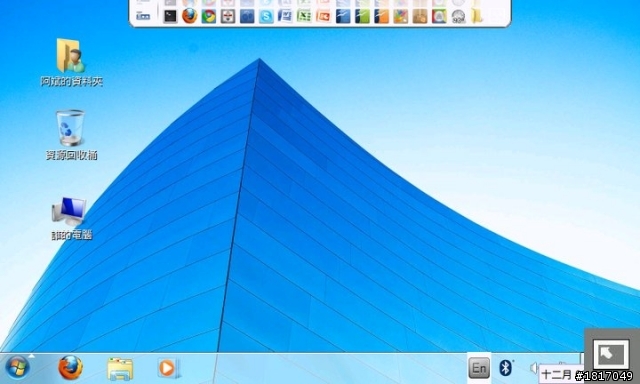Launch the blue OpenOffice Writer dock icon

(x=343, y=16)
